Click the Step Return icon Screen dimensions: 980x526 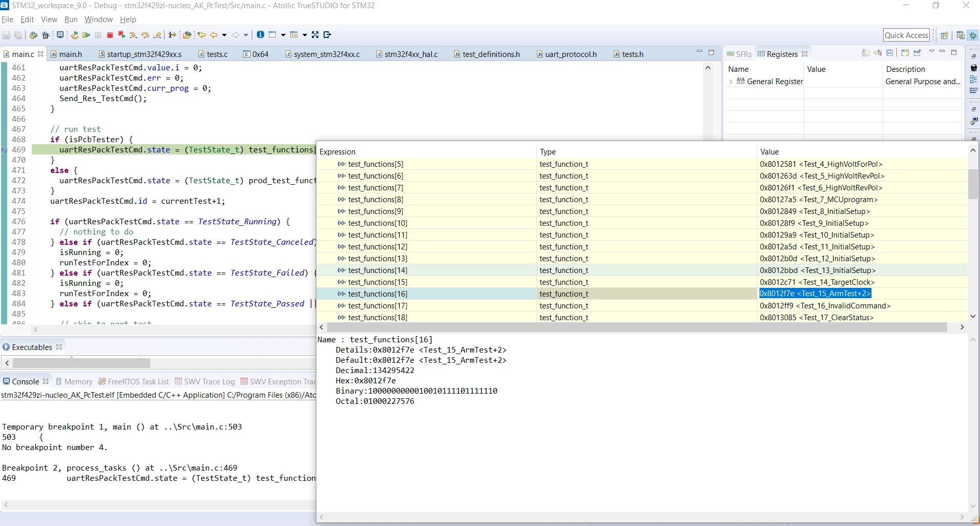tap(157, 35)
